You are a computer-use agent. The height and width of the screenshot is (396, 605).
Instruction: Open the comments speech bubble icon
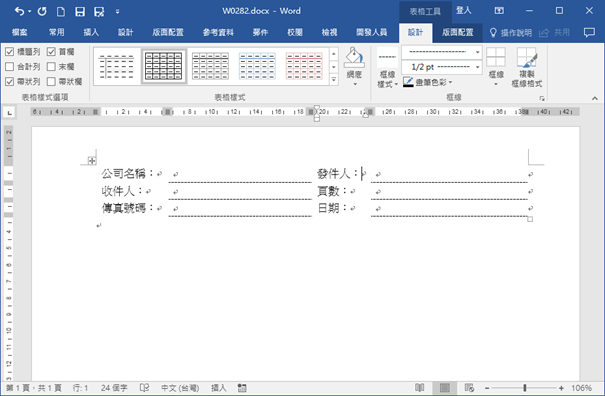click(x=589, y=32)
